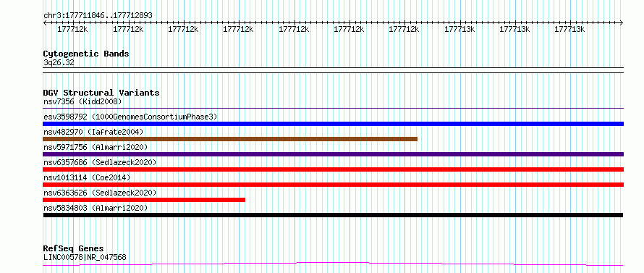Click the nsv6363626 (Sedlazeck2020) label
Viewport: 644px width, 273px height.
(100, 193)
